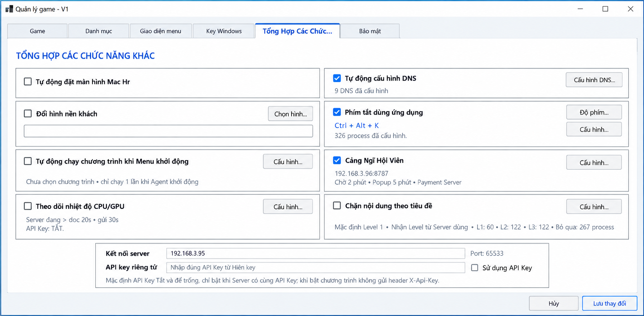This screenshot has width=644, height=316.
Task: Click the Ctrl + Alt + K shortcut text
Action: (x=357, y=125)
